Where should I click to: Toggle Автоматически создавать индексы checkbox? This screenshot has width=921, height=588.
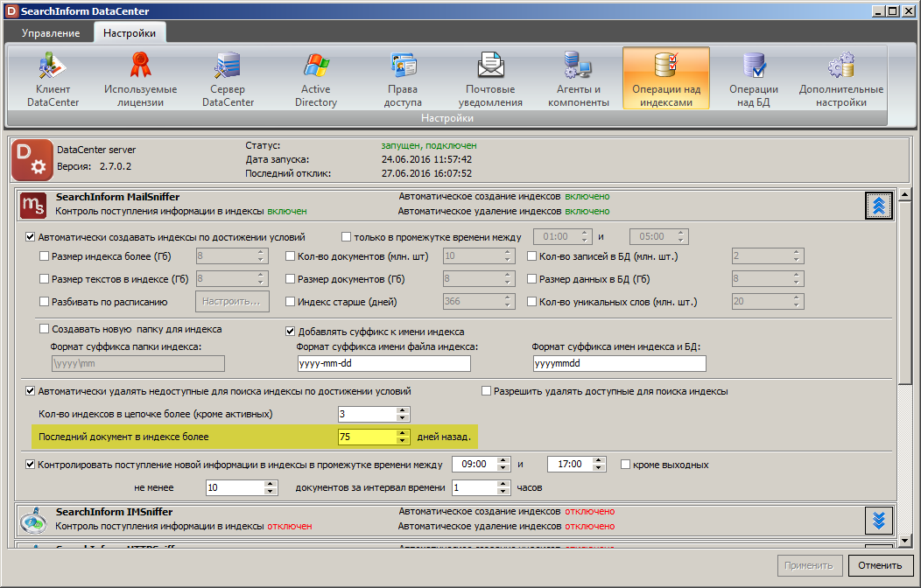30,237
